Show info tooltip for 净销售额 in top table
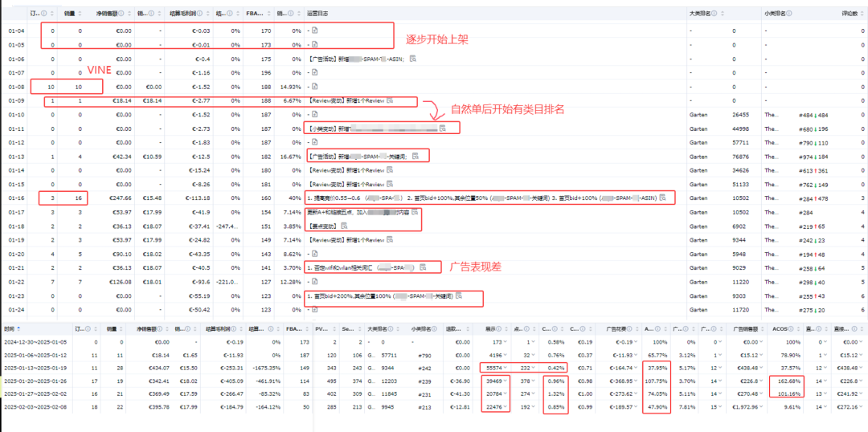The image size is (868, 432). (x=121, y=13)
